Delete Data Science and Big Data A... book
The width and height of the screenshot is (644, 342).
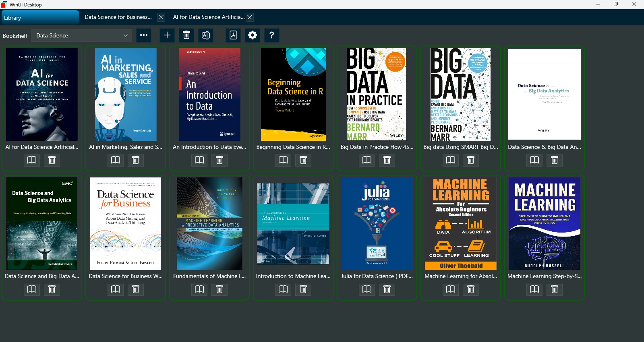(x=52, y=289)
